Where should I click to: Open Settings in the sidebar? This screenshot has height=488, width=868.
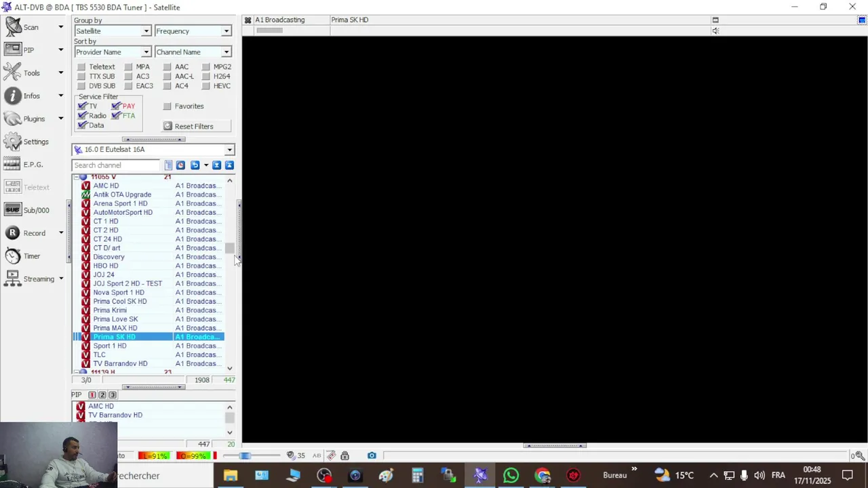26,142
